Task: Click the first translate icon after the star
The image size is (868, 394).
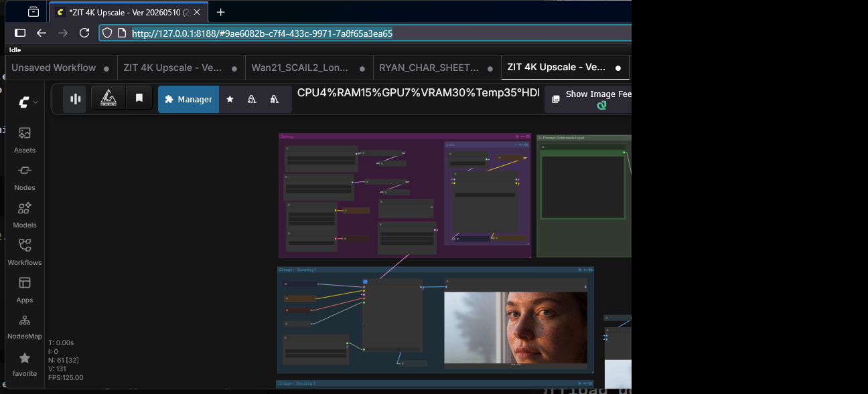Action: click(252, 99)
